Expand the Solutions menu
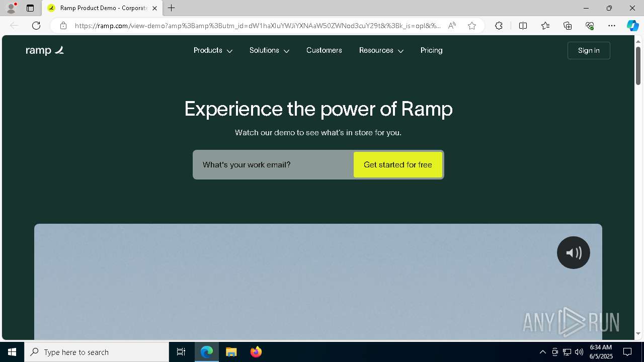Image resolution: width=644 pixels, height=362 pixels. [269, 50]
